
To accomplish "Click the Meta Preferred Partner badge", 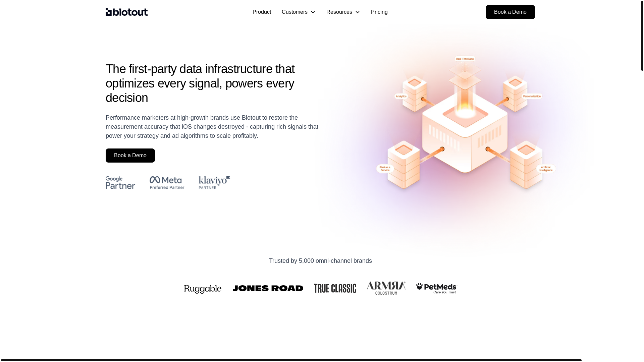I will (167, 183).
